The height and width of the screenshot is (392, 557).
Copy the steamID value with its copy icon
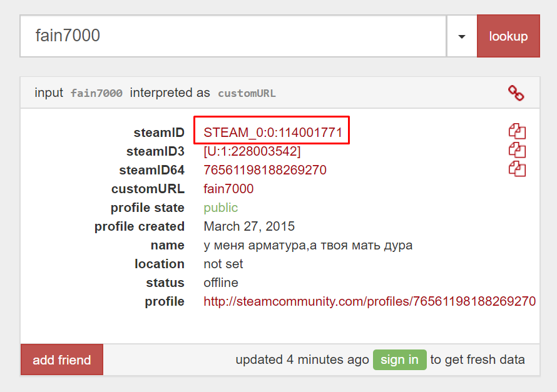coord(517,131)
